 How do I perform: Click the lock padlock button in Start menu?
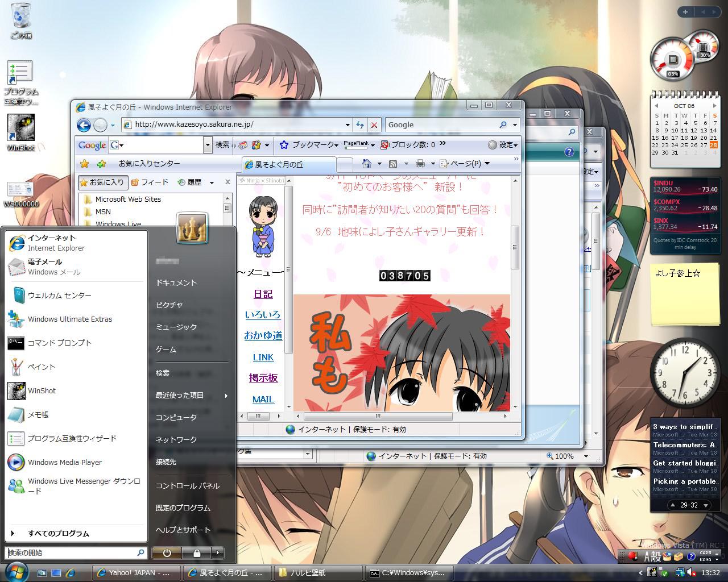(x=197, y=552)
